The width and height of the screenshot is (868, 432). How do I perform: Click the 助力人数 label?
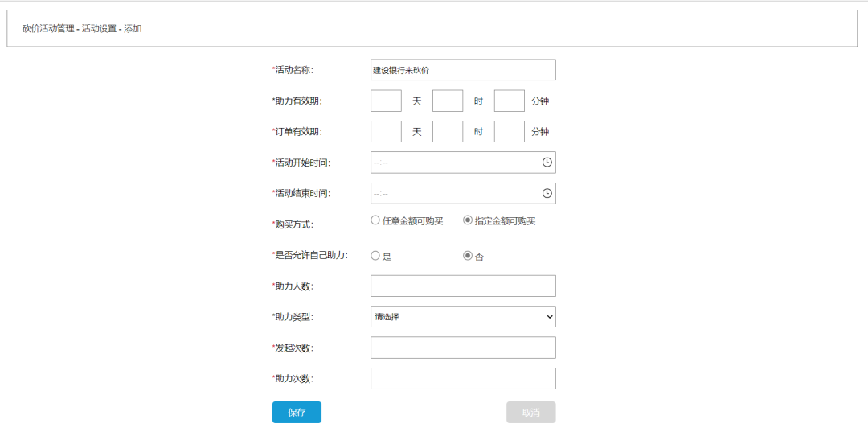pyautogui.click(x=293, y=286)
